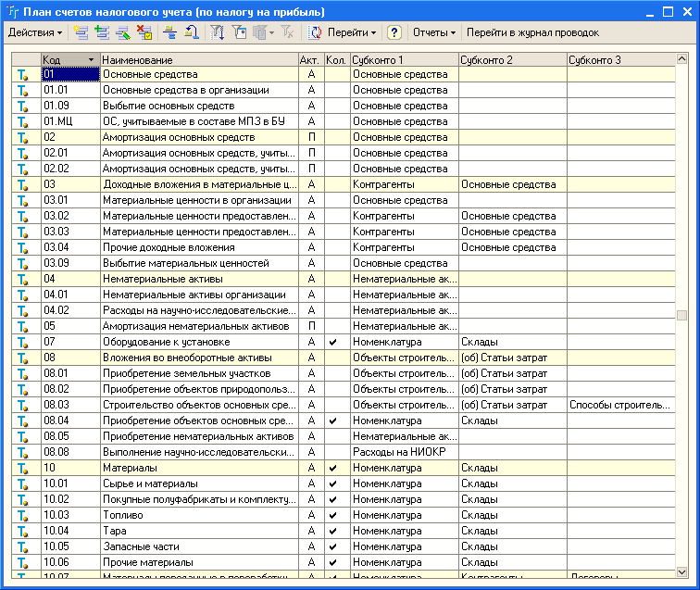Click the account icon in row 01

[22, 75]
